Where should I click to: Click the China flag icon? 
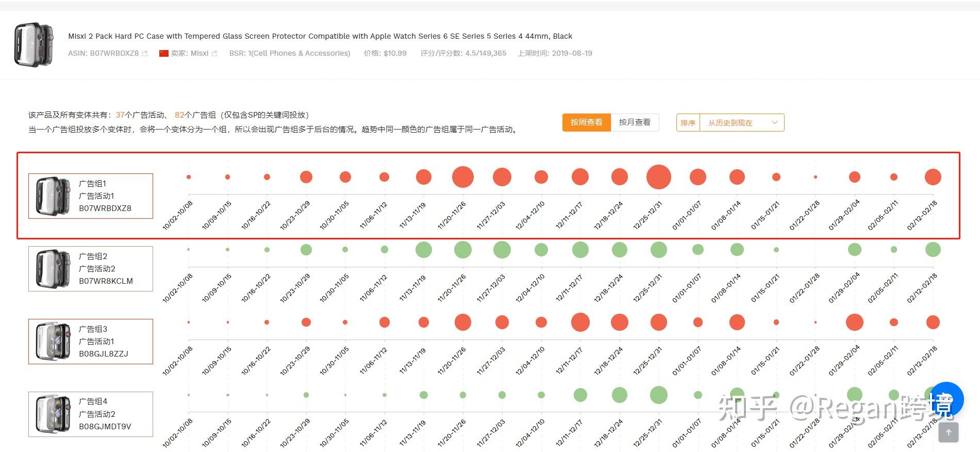[x=164, y=53]
